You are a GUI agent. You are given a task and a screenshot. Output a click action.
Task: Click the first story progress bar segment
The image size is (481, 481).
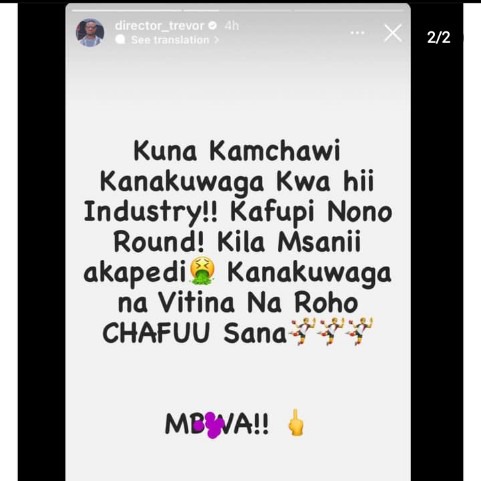(x=128, y=11)
